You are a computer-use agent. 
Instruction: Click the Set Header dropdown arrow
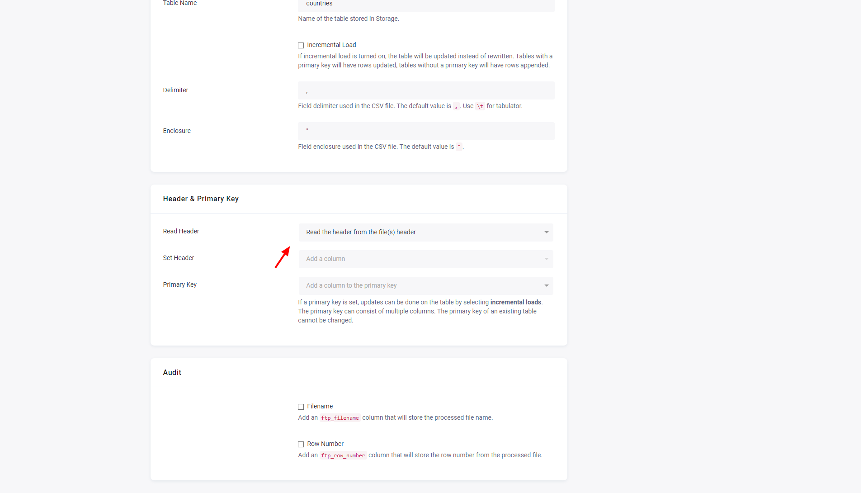[x=547, y=259]
